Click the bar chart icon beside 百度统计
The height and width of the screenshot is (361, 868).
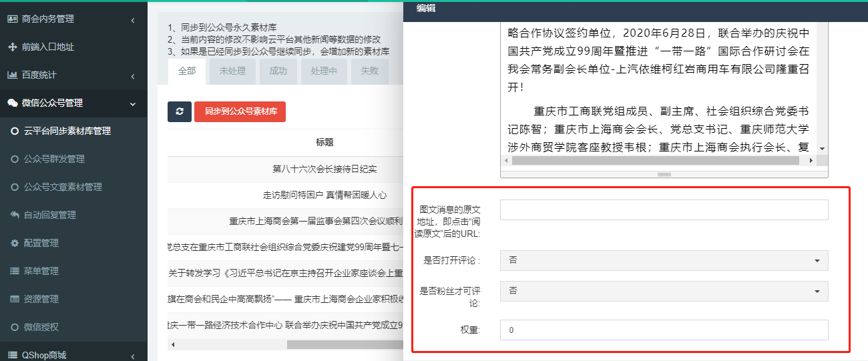click(12, 75)
